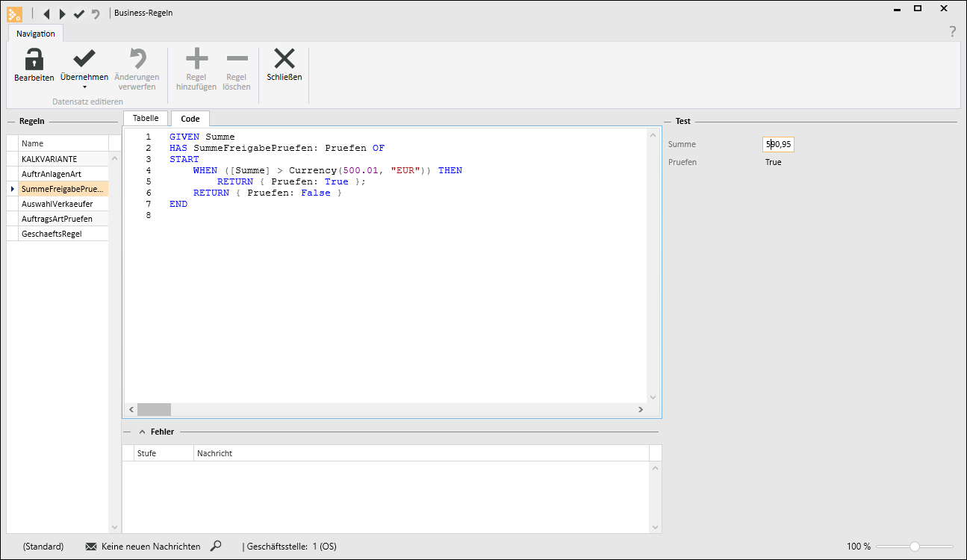Select rule KALKVARIANTE
The image size is (967, 560).
(x=63, y=159)
